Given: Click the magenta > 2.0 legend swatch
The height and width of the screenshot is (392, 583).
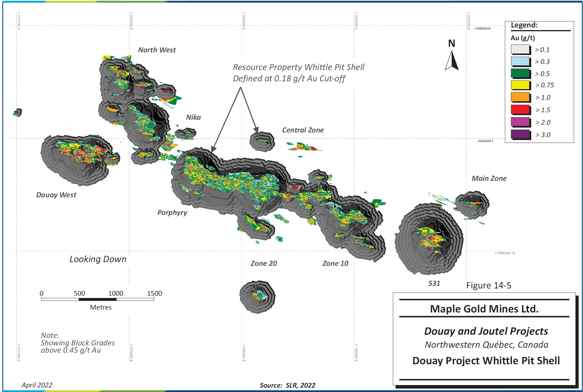Looking at the screenshot, I should (520, 122).
